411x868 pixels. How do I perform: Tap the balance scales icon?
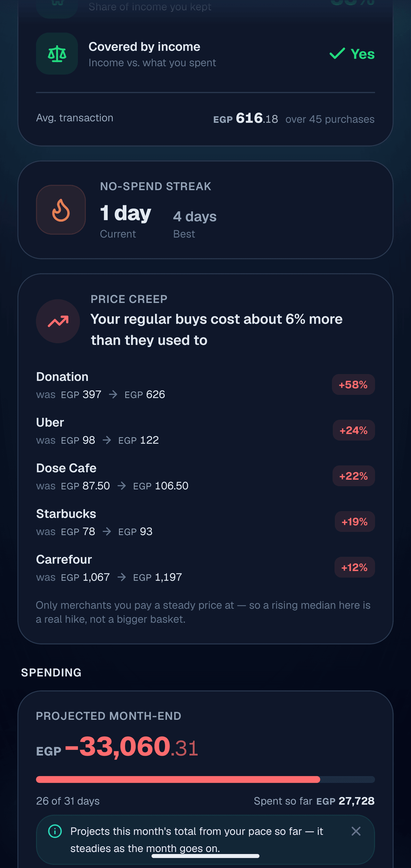click(x=57, y=54)
